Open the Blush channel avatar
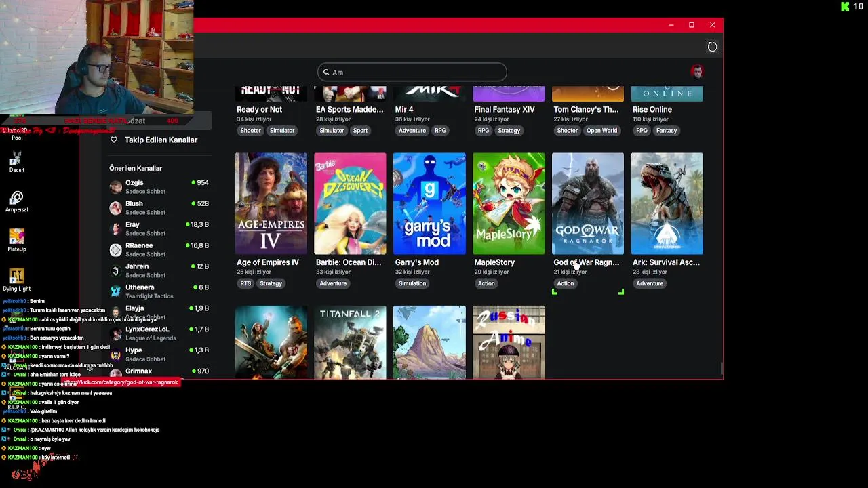Viewport: 868px width, 488px height. 115,207
